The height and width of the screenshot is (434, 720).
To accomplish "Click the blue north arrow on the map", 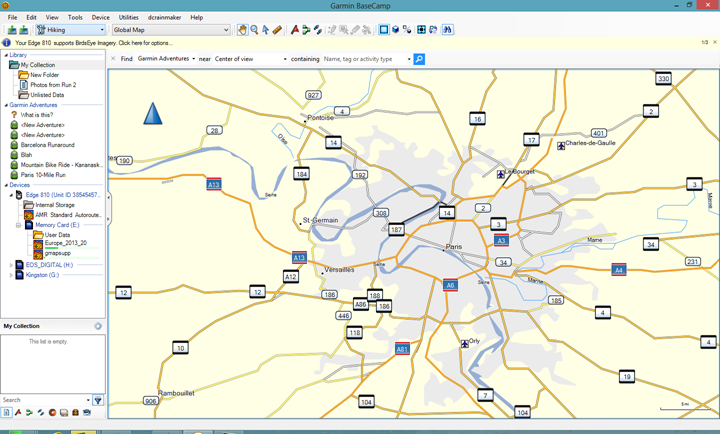I will pyautogui.click(x=152, y=113).
